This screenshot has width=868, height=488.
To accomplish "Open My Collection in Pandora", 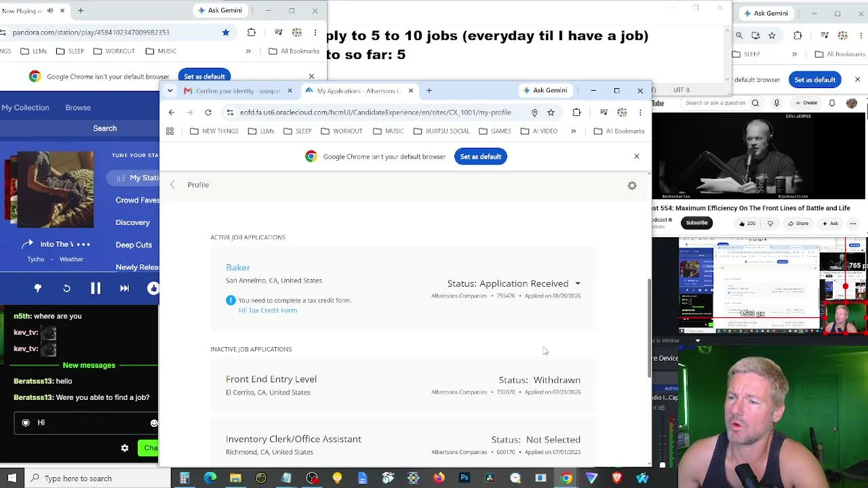I will (25, 108).
